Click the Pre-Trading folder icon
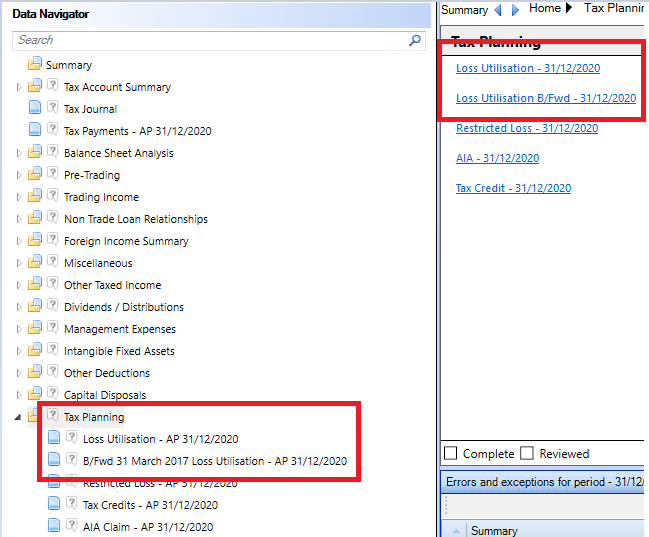The height and width of the screenshot is (537, 649). pyautogui.click(x=35, y=173)
